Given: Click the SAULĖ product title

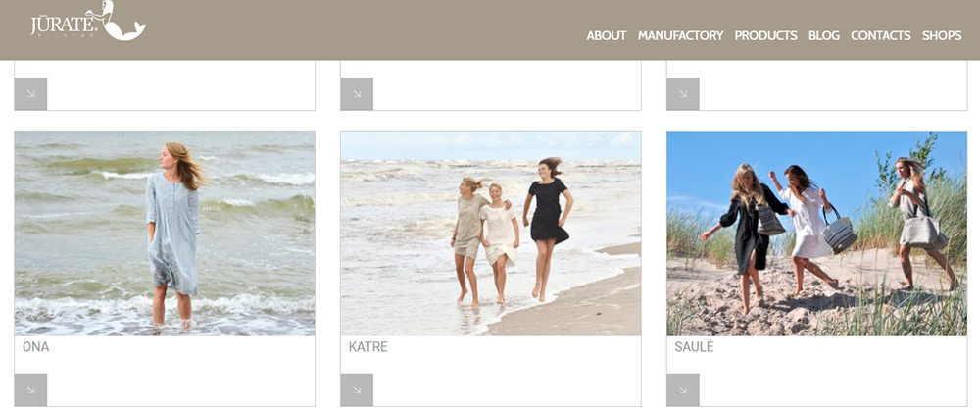Looking at the screenshot, I should click(x=694, y=347).
